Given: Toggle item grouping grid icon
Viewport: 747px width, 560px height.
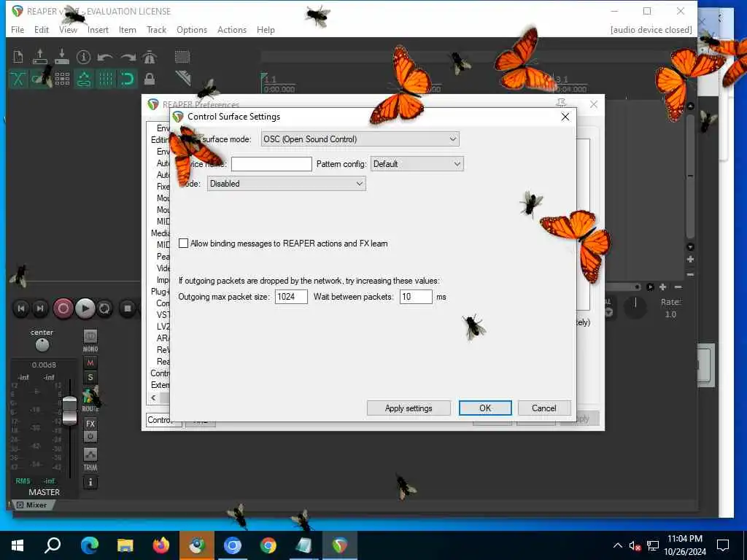Looking at the screenshot, I should [x=62, y=79].
